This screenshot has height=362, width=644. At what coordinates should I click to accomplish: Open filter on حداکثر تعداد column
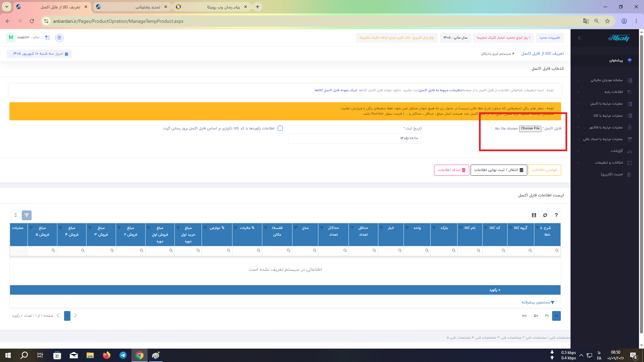coord(321,228)
